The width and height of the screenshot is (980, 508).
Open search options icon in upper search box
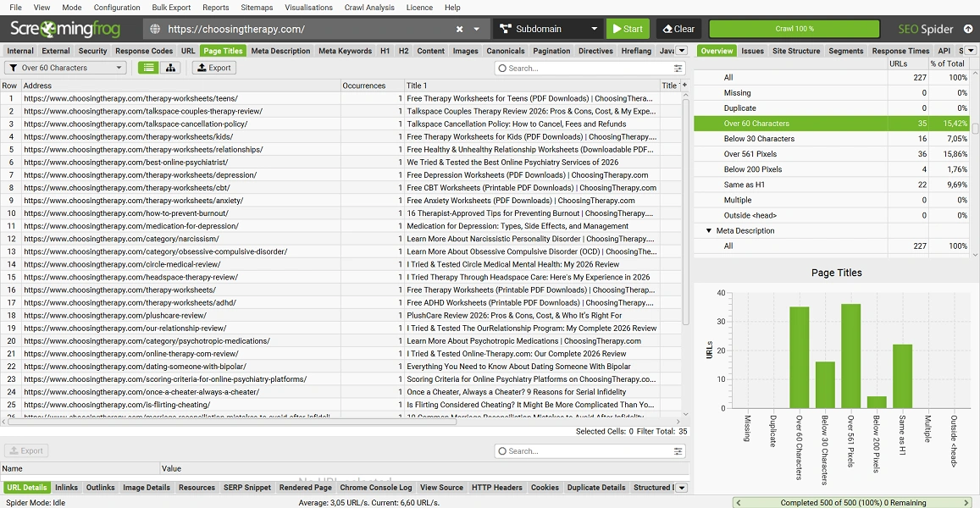point(678,68)
